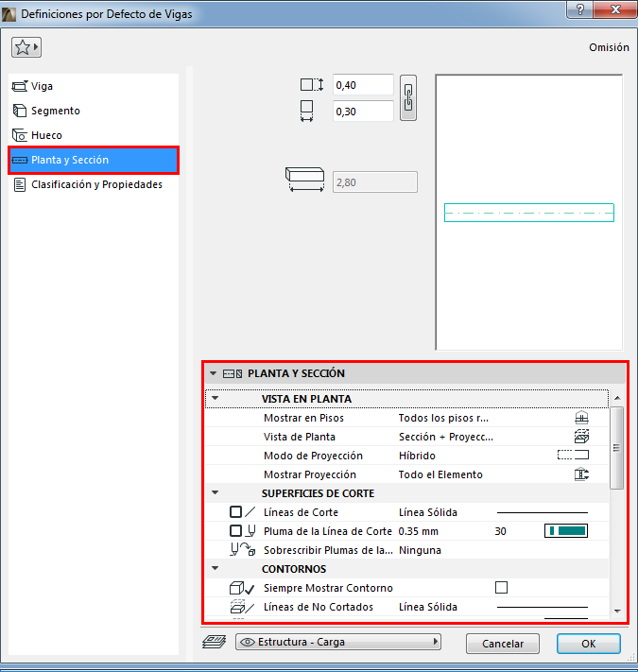The height and width of the screenshot is (672, 638).
Task: Collapse the SUPERFICIES DE CORTE group
Action: tap(216, 492)
